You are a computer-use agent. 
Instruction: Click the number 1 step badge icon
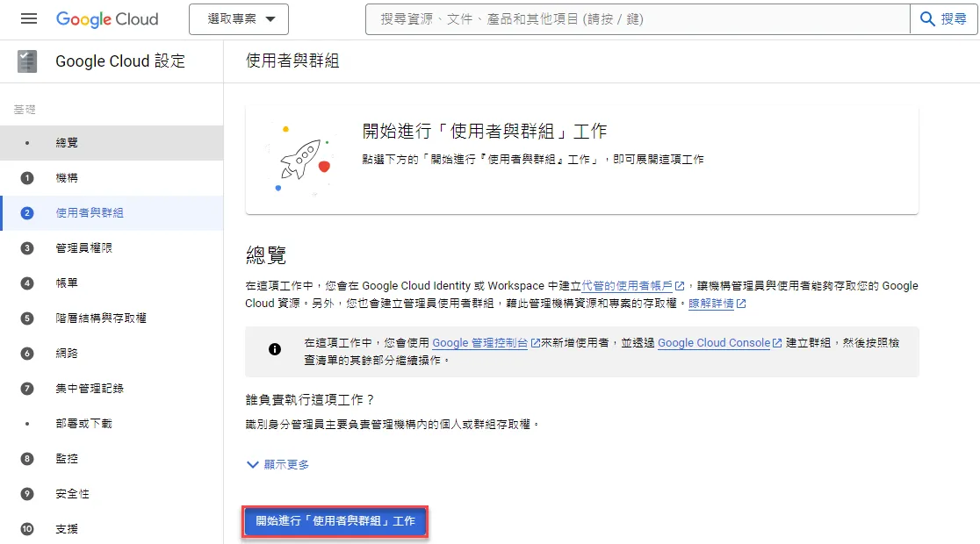27,178
